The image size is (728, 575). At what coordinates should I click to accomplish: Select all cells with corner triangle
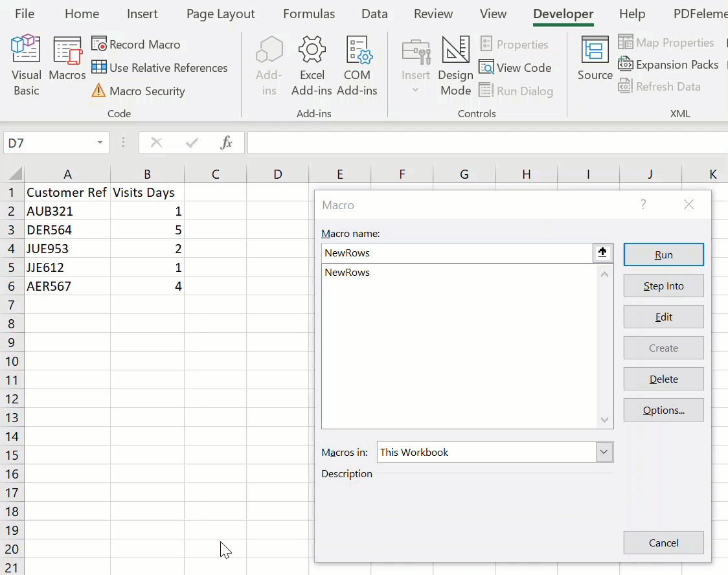(x=15, y=174)
